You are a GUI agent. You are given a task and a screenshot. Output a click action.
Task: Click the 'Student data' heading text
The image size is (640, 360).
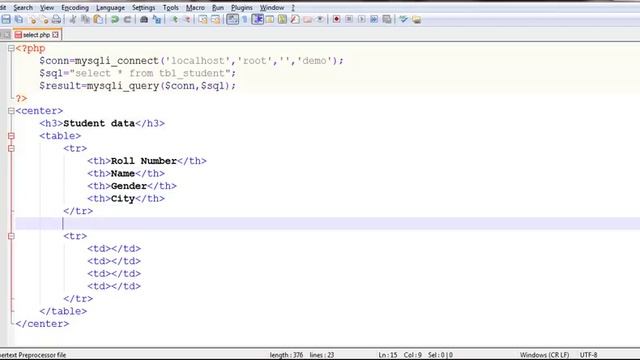99,123
